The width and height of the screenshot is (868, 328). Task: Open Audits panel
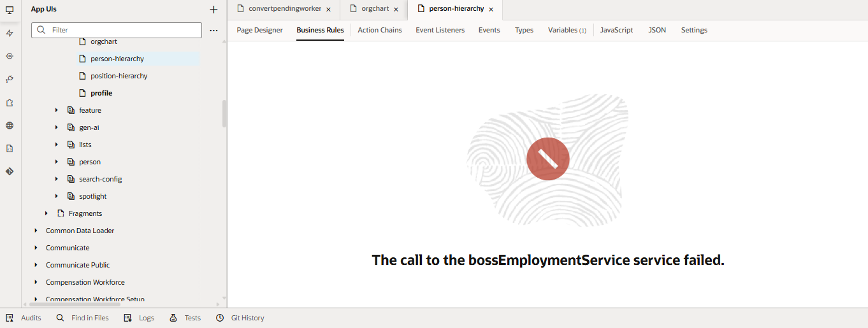(x=24, y=318)
